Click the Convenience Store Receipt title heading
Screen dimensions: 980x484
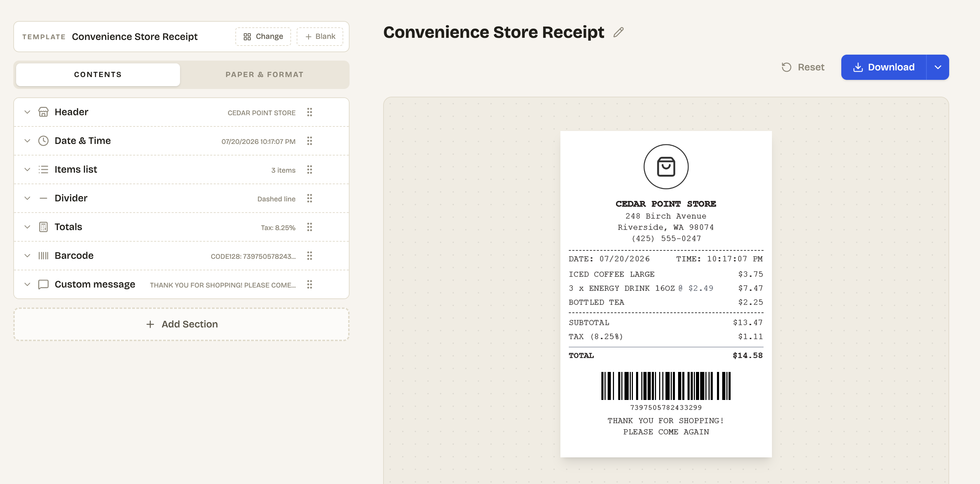pos(494,32)
